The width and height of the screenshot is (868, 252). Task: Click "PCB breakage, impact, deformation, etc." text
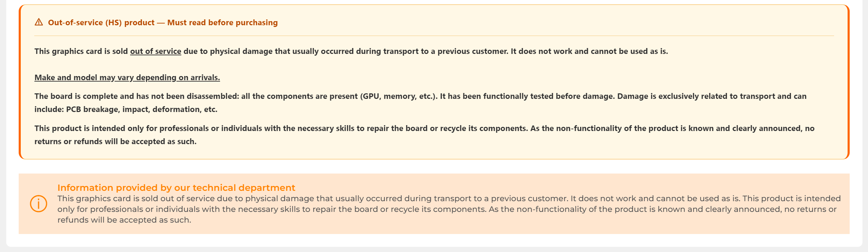click(x=142, y=109)
